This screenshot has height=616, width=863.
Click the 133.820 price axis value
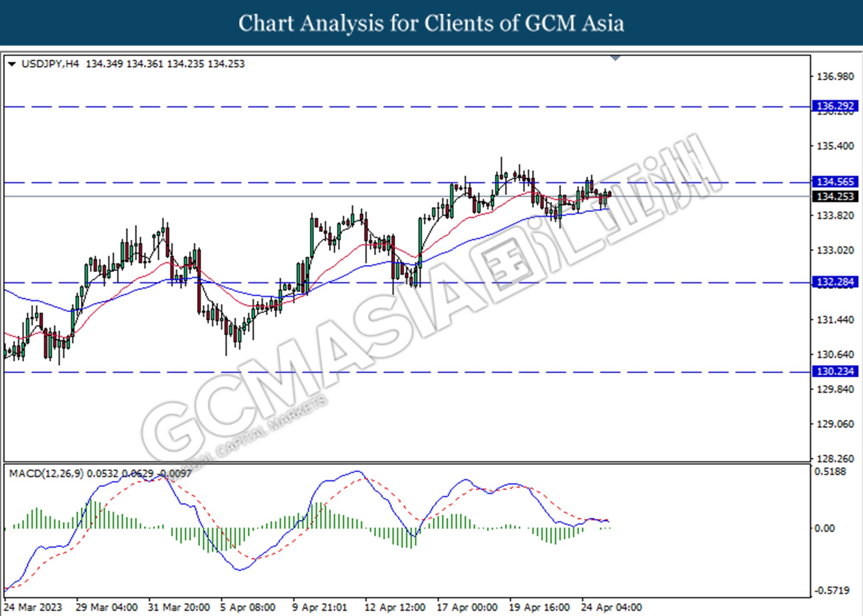click(835, 215)
